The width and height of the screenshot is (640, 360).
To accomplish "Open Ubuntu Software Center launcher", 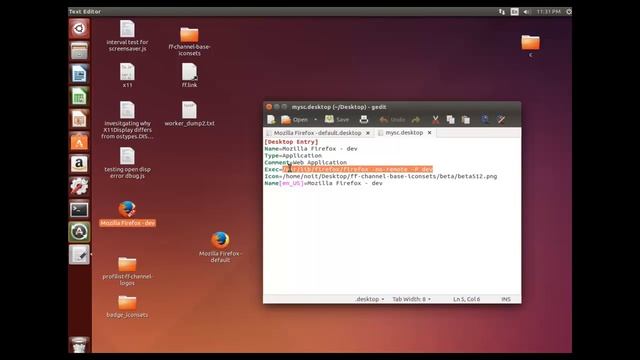I will (79, 142).
